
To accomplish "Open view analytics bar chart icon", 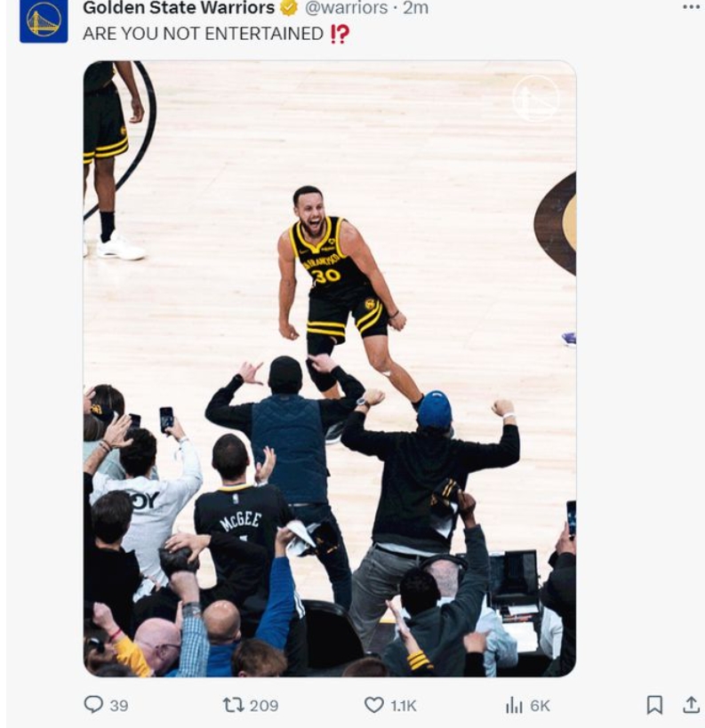I will point(514,705).
